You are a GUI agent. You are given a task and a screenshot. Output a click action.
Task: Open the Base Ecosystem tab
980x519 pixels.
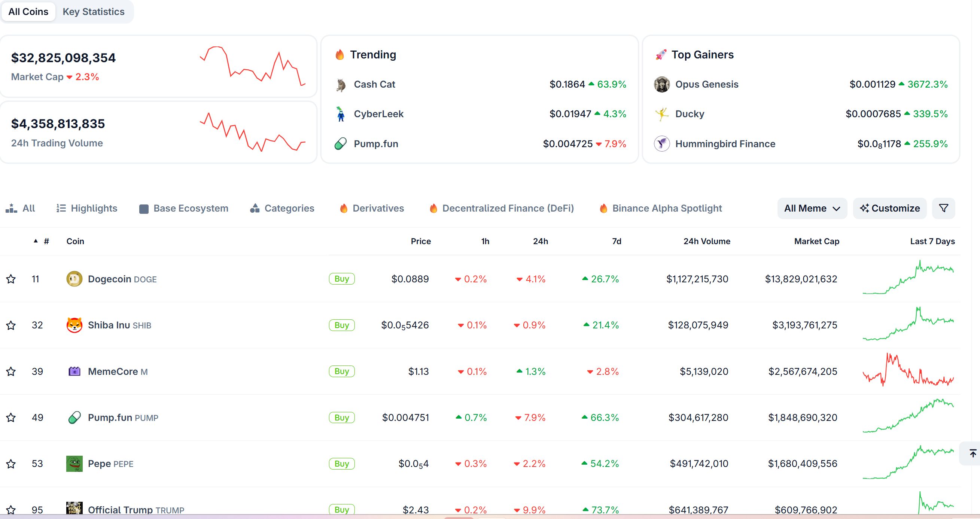click(x=184, y=208)
